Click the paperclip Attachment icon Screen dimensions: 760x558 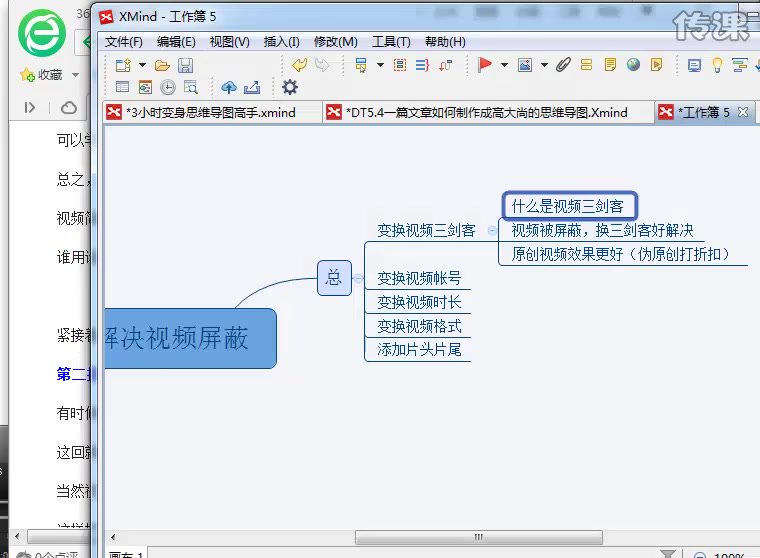564,66
